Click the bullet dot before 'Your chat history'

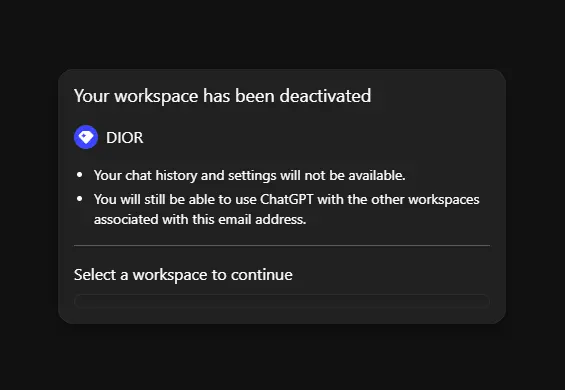(80, 175)
